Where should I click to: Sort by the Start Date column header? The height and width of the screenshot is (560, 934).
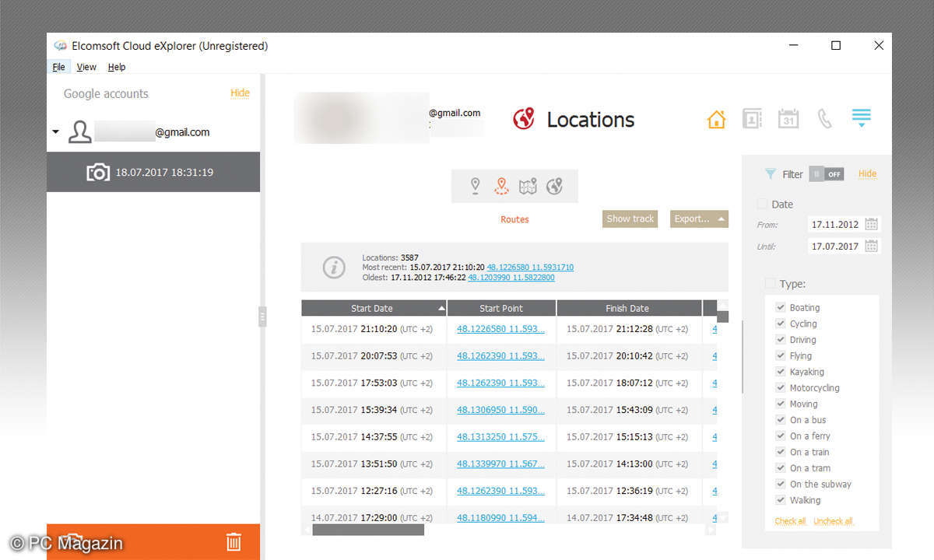click(374, 308)
